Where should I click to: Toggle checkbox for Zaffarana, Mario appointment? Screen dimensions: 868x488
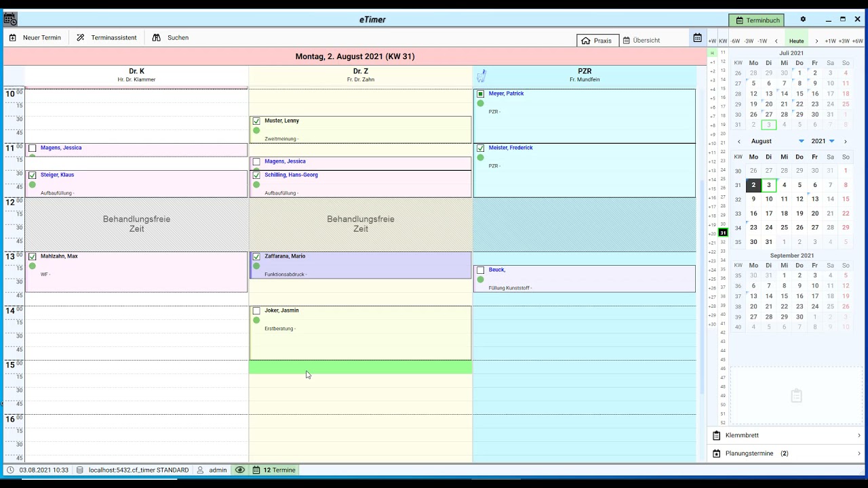pyautogui.click(x=256, y=257)
